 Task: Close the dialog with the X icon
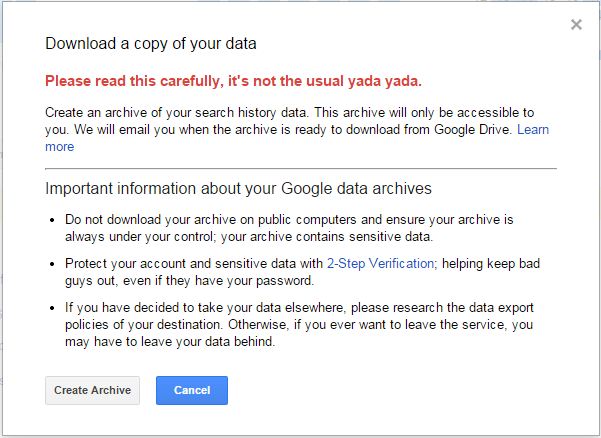click(576, 25)
